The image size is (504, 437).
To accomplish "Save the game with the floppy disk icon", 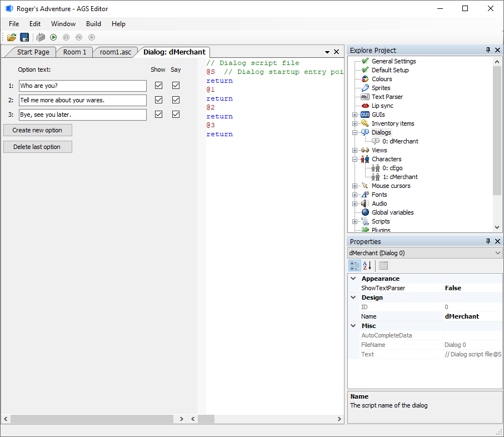I will pos(24,37).
